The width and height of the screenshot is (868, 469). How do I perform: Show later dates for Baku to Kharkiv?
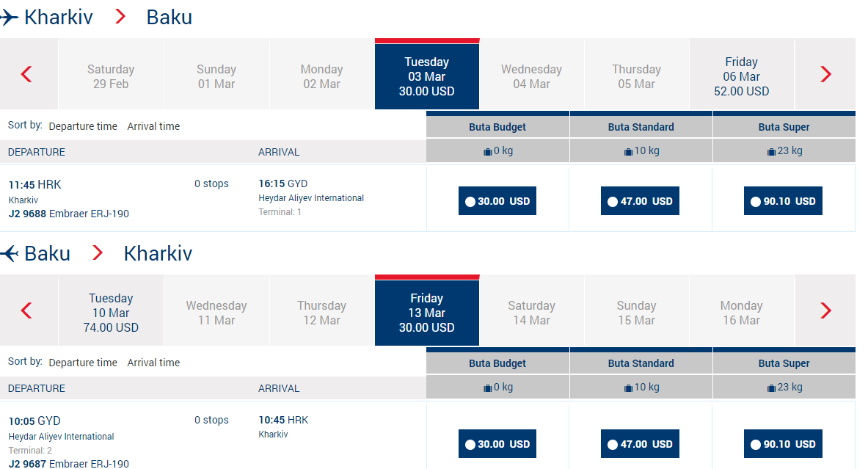[825, 310]
